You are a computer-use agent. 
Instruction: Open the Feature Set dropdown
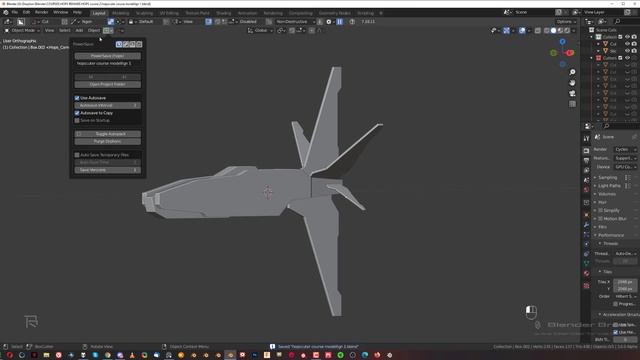tap(625, 158)
